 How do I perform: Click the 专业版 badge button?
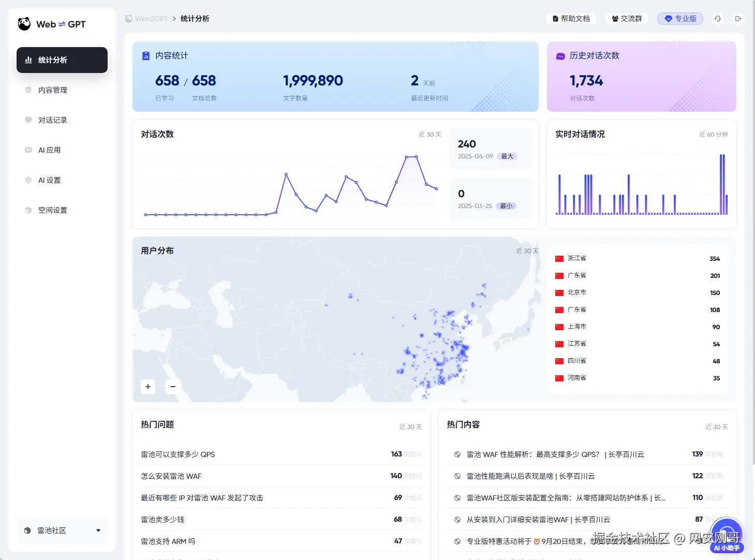coord(680,19)
